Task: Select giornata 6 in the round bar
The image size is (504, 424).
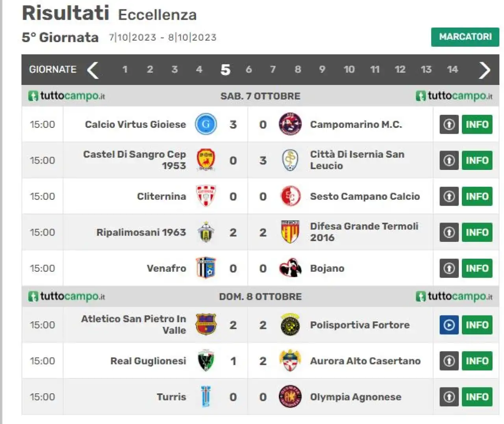Action: (x=249, y=70)
